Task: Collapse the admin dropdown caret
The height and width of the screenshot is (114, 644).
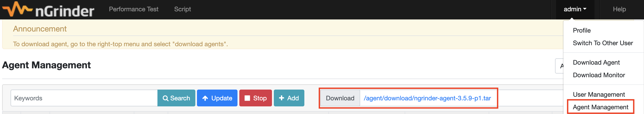Action: point(585,9)
